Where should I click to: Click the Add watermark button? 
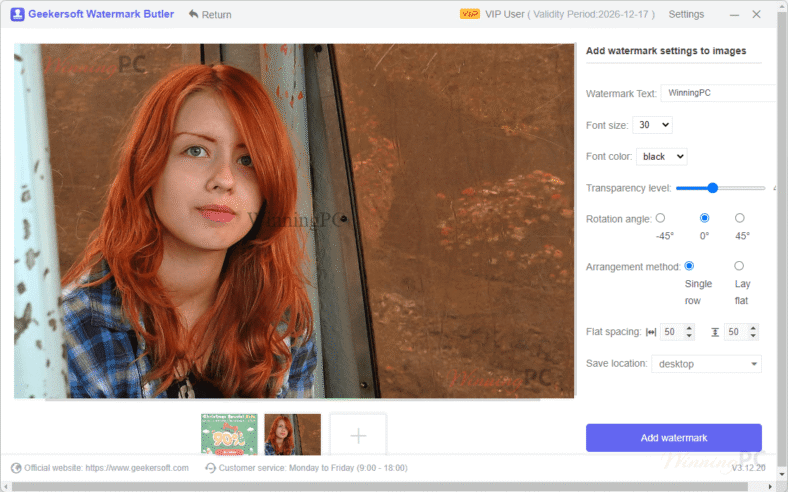[x=673, y=438]
